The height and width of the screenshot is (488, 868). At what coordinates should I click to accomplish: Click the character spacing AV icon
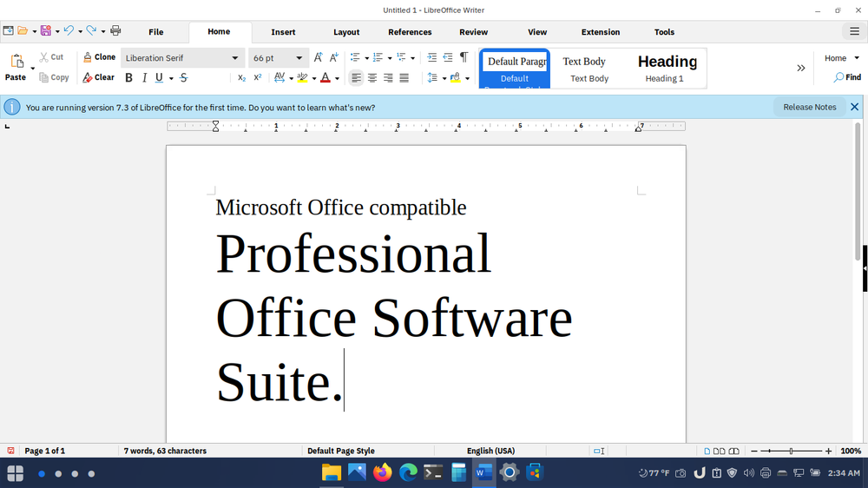[279, 78]
